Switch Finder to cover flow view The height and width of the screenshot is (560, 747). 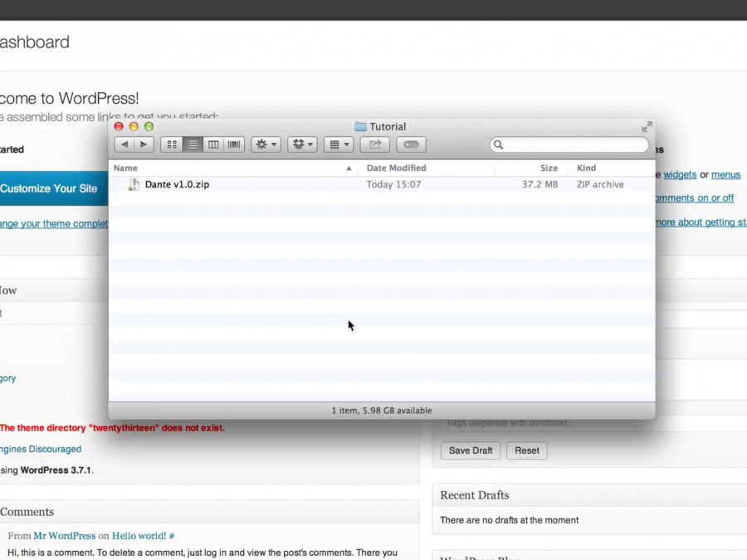tap(234, 144)
